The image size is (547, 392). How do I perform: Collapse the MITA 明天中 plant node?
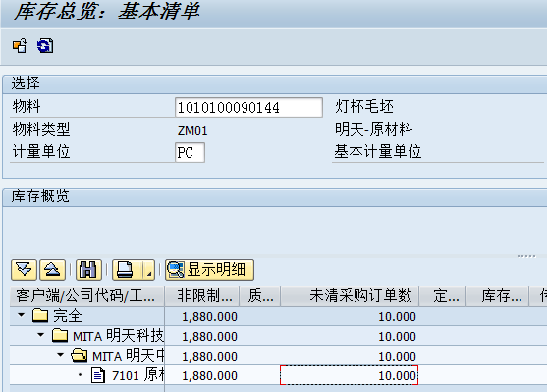click(x=60, y=355)
